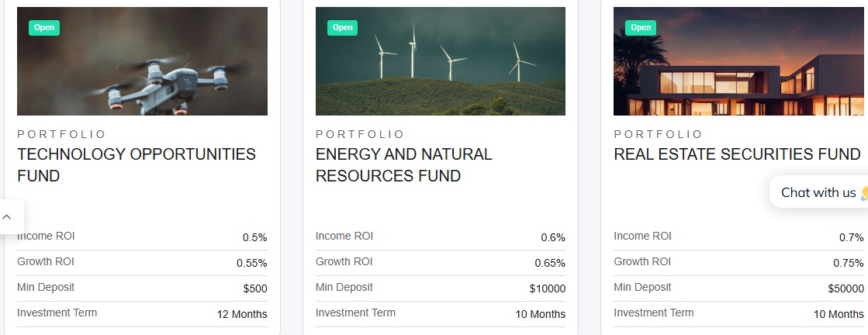Click the $10000 Min Deposit value
The image size is (868, 335).
[x=548, y=289]
